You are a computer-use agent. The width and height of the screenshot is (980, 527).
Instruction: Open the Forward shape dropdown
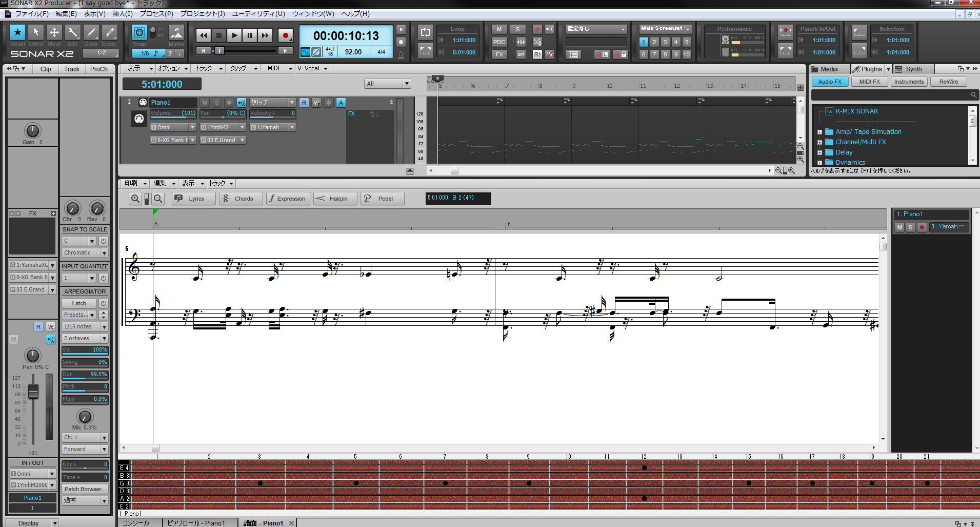coord(85,449)
